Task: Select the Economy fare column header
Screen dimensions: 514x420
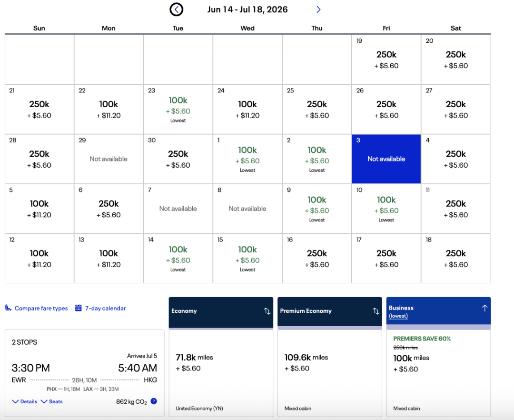Action: [214, 311]
